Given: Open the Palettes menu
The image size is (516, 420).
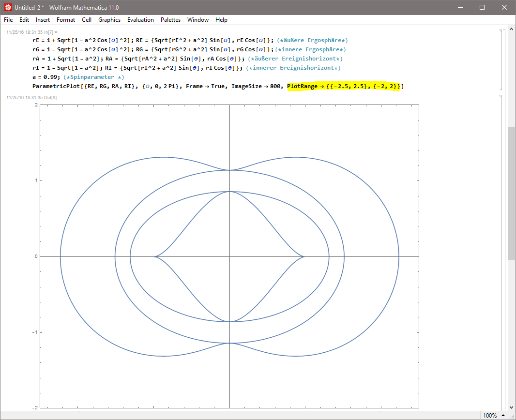Looking at the screenshot, I should 170,20.
